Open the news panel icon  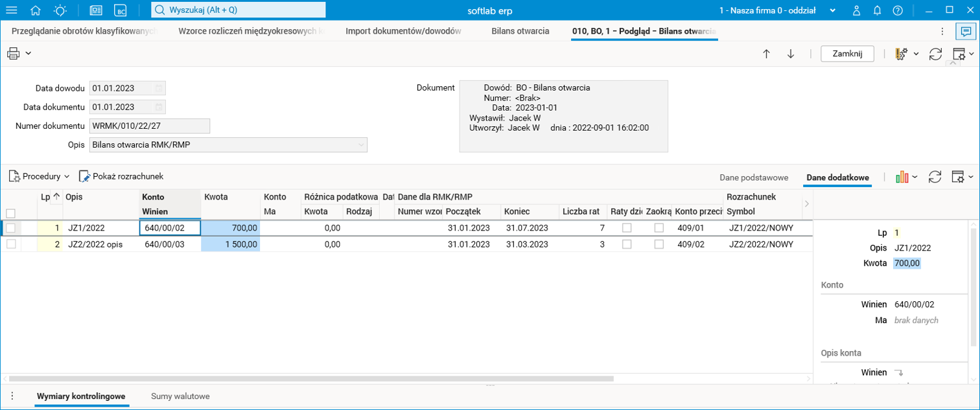pos(96,10)
